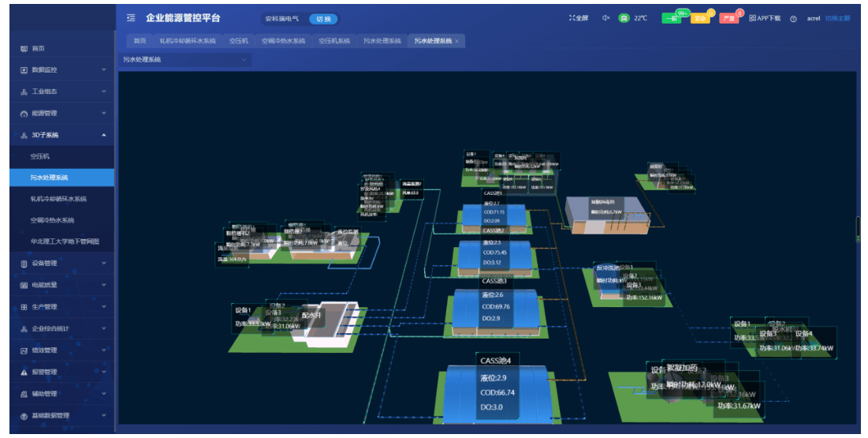Expand the 能源管理 menu chevron
868x438 pixels.
click(x=104, y=113)
